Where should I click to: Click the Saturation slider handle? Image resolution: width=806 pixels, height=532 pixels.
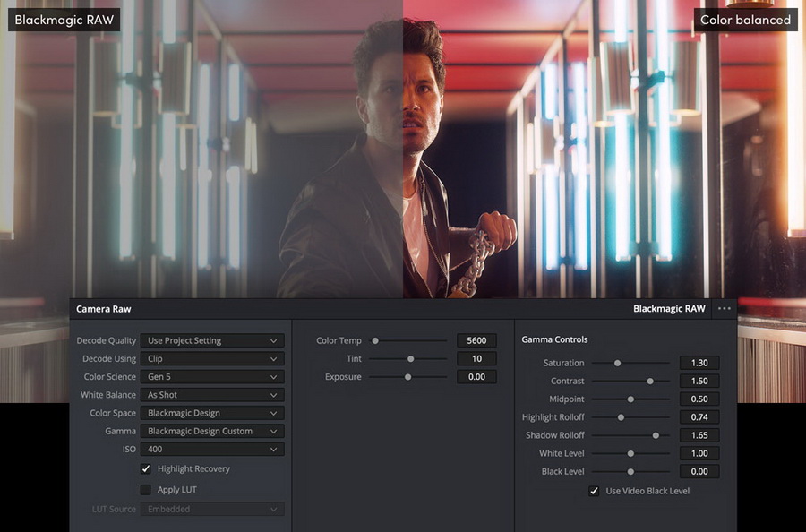[x=617, y=363]
